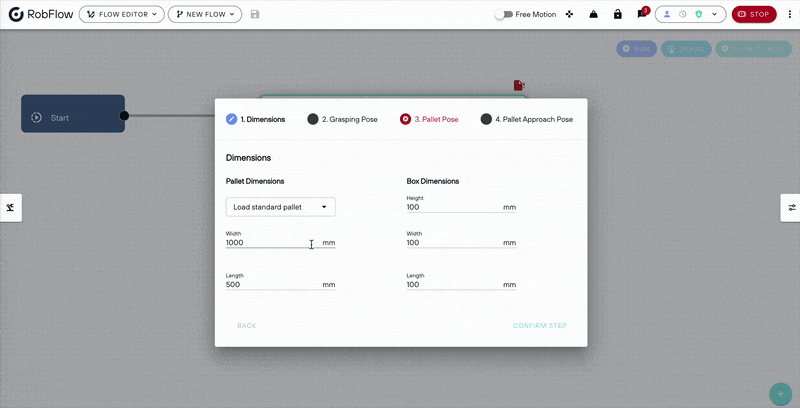Click the pallet Length field with 500
The image size is (800, 408).
click(x=281, y=285)
